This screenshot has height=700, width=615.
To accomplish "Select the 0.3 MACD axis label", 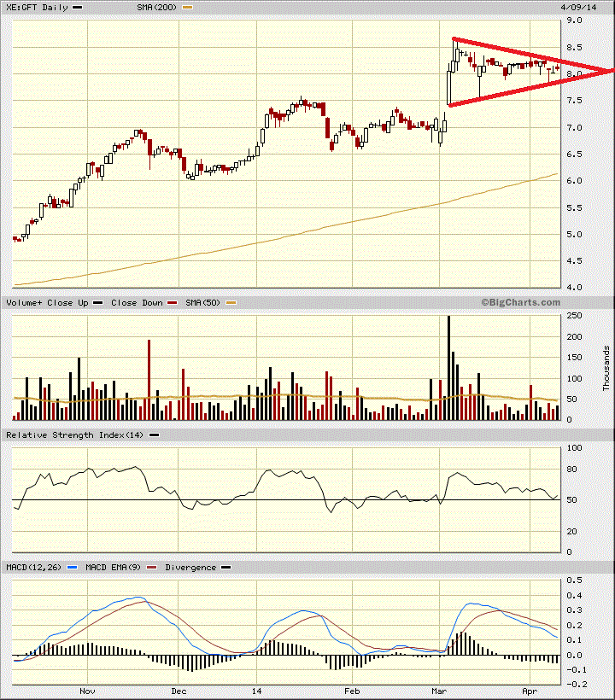I will (x=574, y=610).
